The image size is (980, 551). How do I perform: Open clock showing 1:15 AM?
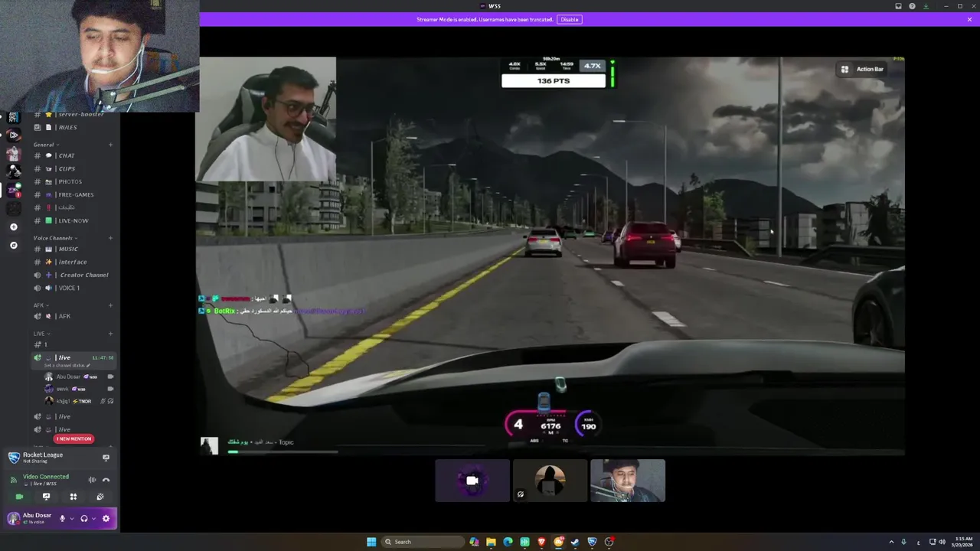pyautogui.click(x=963, y=542)
